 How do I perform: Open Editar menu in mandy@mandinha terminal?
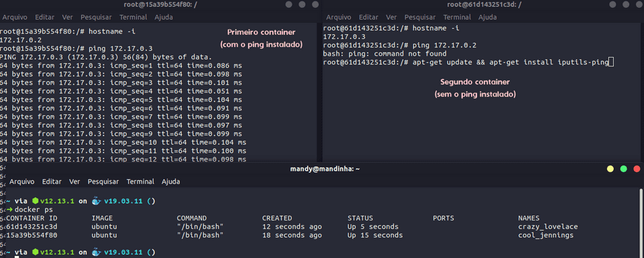pos(52,182)
